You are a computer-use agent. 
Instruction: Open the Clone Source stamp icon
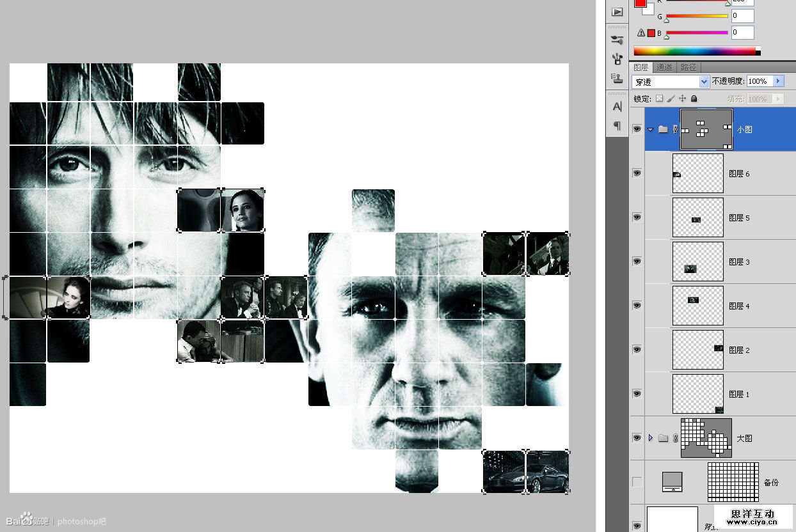pyautogui.click(x=617, y=79)
